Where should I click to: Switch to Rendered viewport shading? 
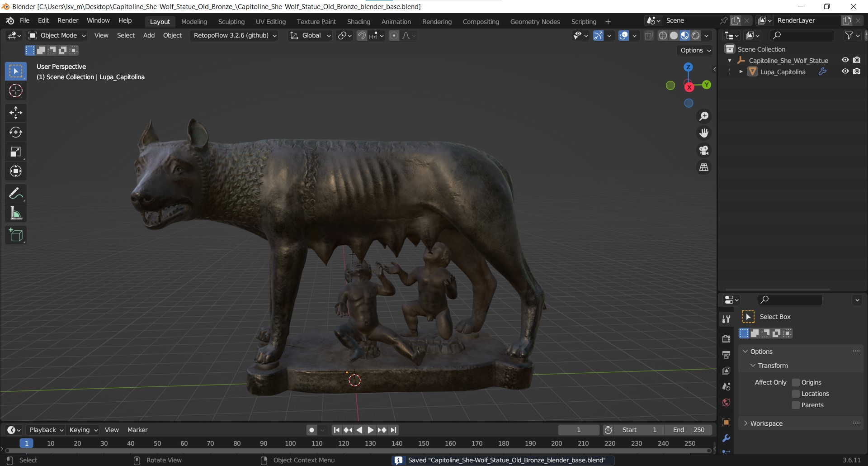tap(696, 36)
